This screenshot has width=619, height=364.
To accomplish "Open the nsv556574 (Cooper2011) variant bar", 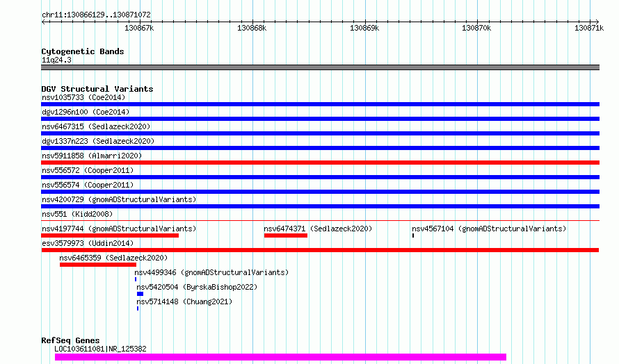I will click(x=320, y=192).
